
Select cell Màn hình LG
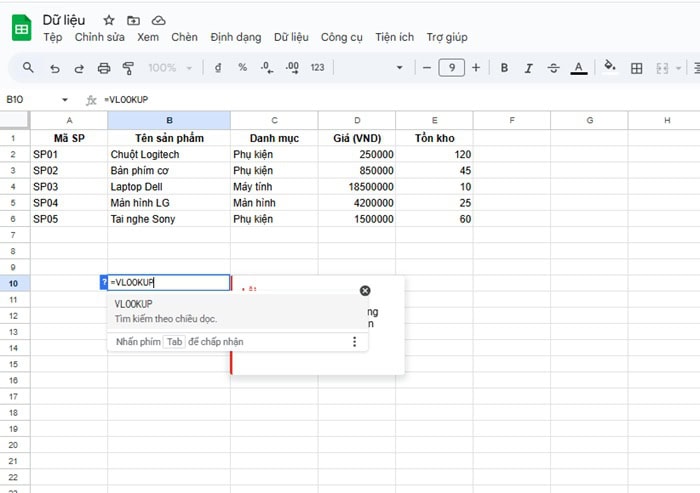click(169, 203)
